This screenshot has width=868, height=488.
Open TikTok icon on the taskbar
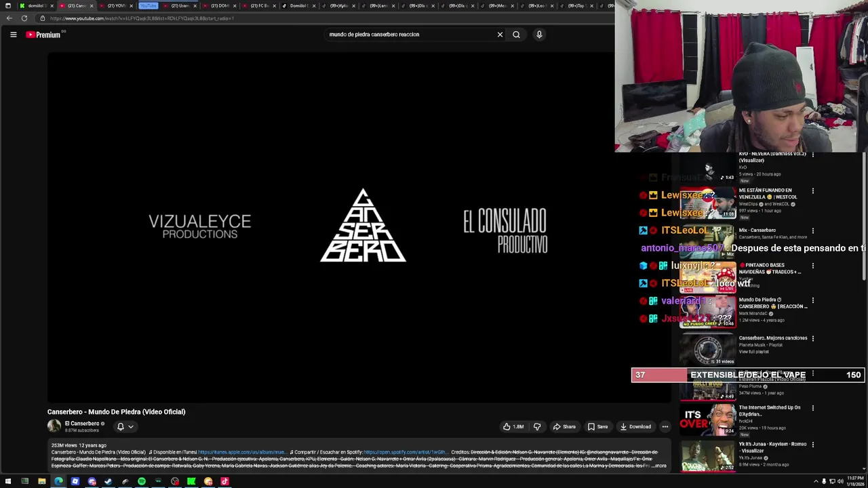pyautogui.click(x=225, y=482)
